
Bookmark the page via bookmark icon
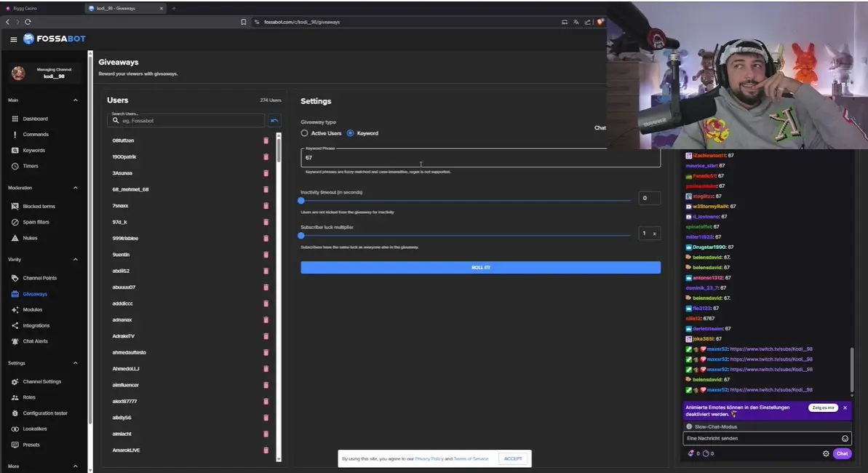click(x=244, y=22)
